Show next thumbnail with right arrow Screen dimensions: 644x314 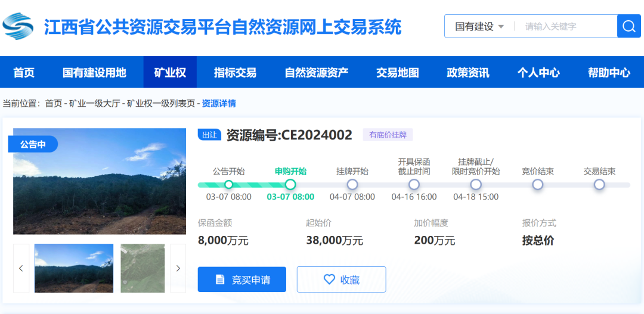point(178,268)
